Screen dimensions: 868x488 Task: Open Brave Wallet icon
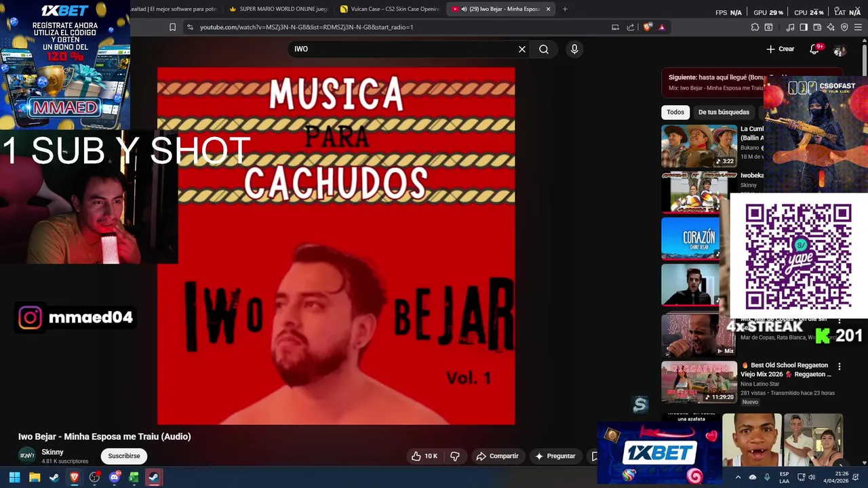[817, 27]
